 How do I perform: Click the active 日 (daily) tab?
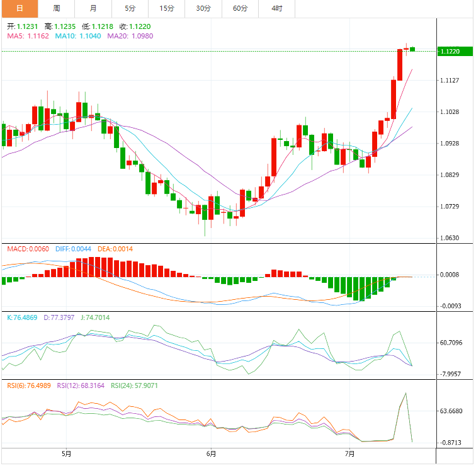pyautogui.click(x=20, y=8)
